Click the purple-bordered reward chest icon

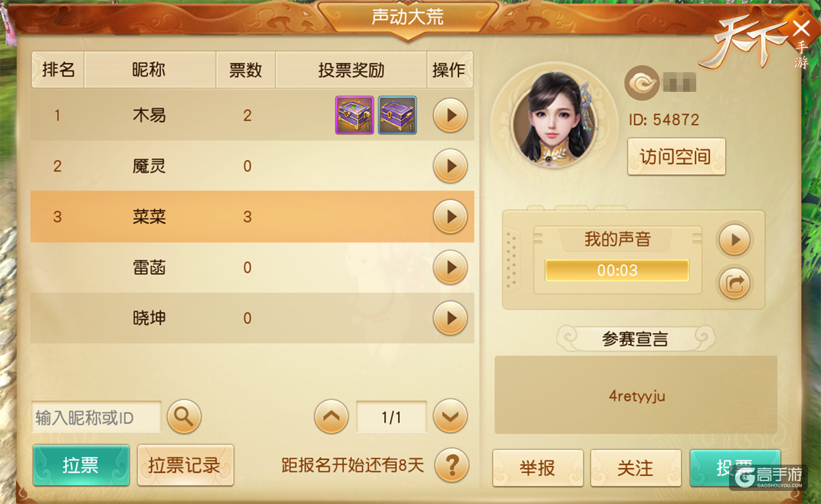(x=355, y=115)
